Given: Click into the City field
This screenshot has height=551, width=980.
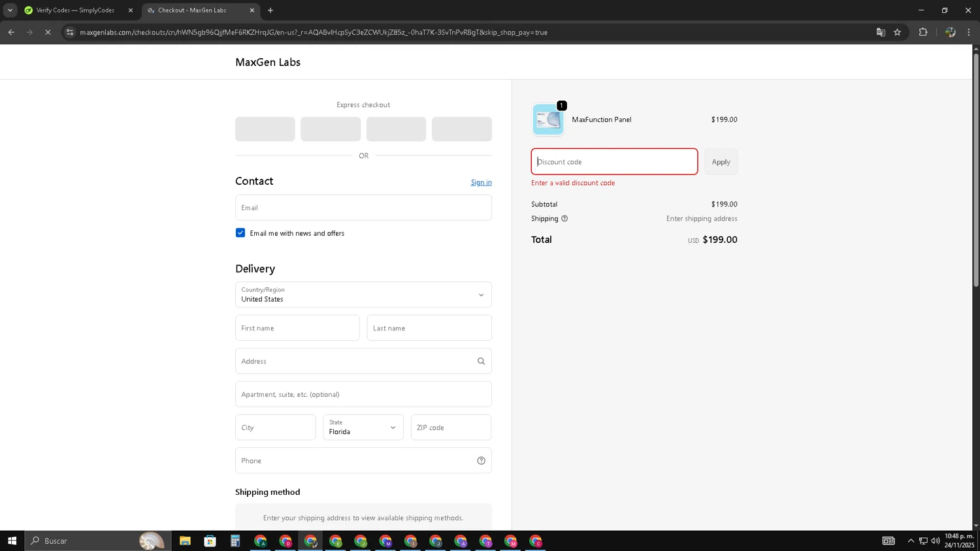Looking at the screenshot, I should point(275,428).
